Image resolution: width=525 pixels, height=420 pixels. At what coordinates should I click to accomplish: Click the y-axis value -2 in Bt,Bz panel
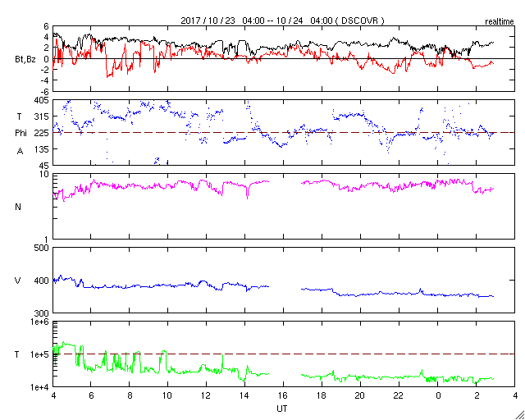click(x=46, y=70)
